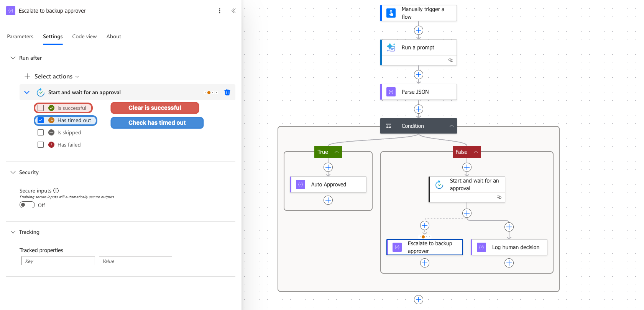The width and height of the screenshot is (644, 310).
Task: Open the Parameters tab
Action: 20,36
